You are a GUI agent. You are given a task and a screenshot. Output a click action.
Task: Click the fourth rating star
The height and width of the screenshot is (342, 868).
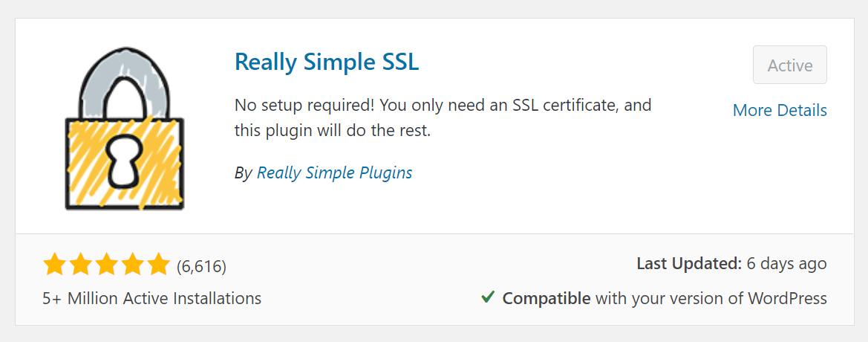click(x=131, y=265)
